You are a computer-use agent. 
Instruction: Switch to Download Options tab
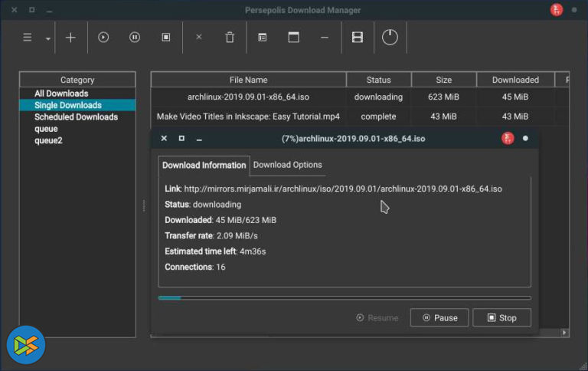tap(287, 165)
